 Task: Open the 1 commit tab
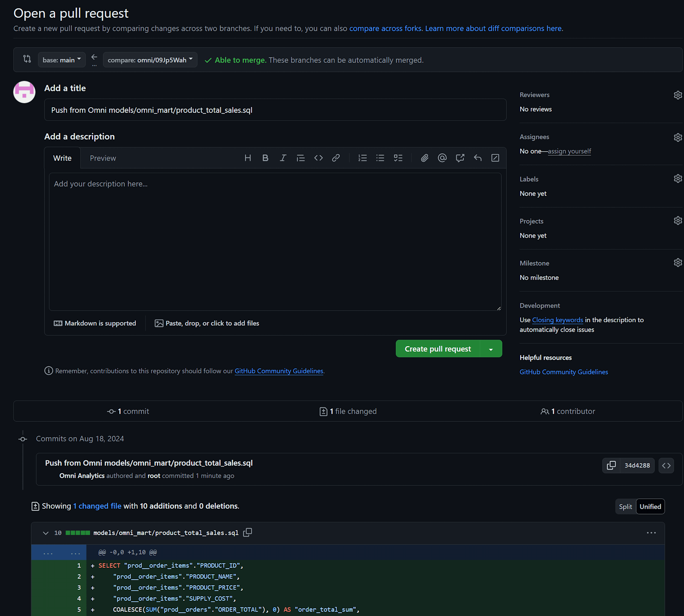click(x=128, y=411)
